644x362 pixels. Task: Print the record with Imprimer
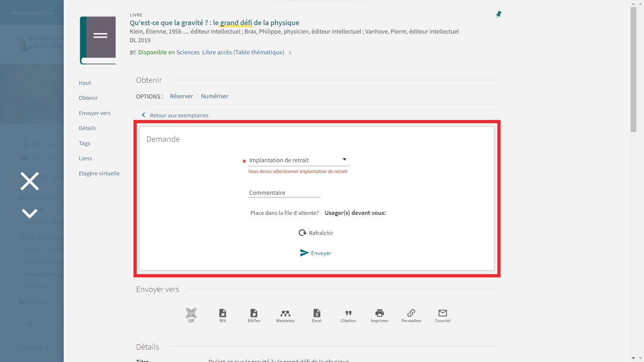[380, 315]
